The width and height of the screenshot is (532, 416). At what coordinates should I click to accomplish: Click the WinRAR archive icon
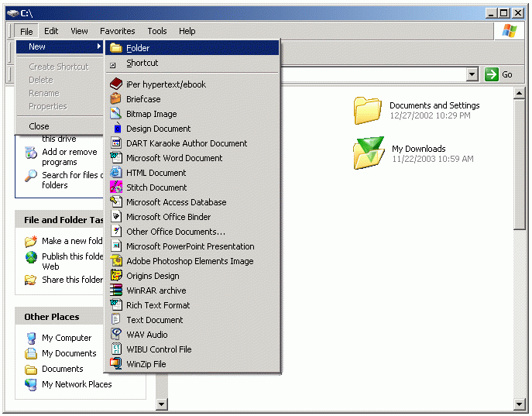click(116, 291)
